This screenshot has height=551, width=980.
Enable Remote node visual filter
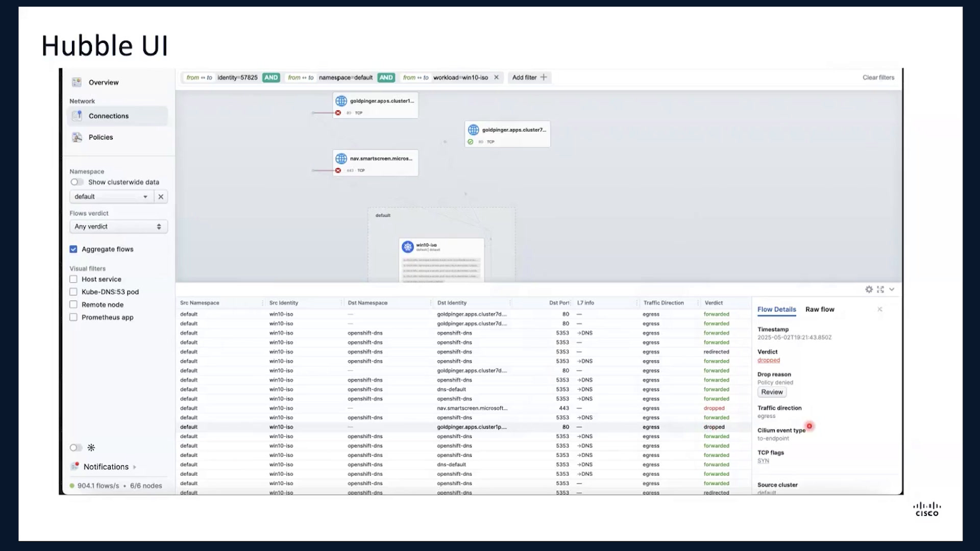[x=73, y=305]
